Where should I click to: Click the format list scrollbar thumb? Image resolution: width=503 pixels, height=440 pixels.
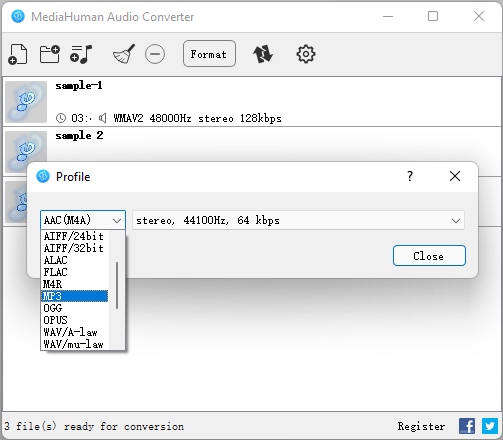(117, 285)
